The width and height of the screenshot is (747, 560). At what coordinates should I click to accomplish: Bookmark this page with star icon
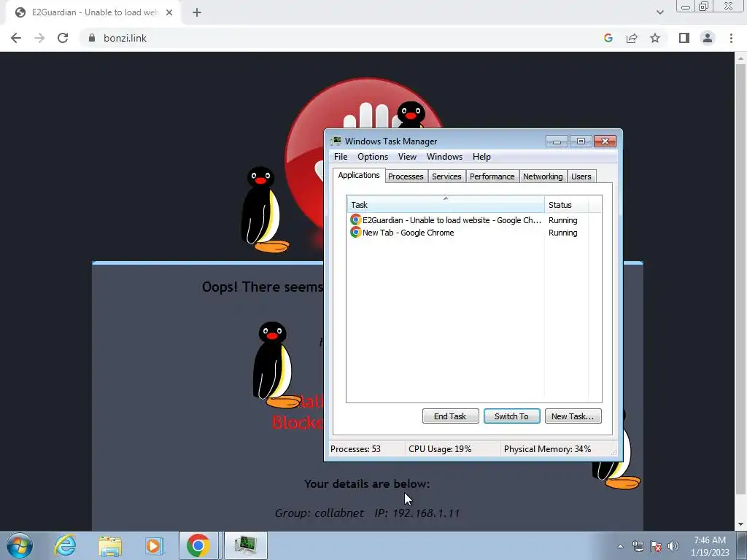[x=655, y=38]
